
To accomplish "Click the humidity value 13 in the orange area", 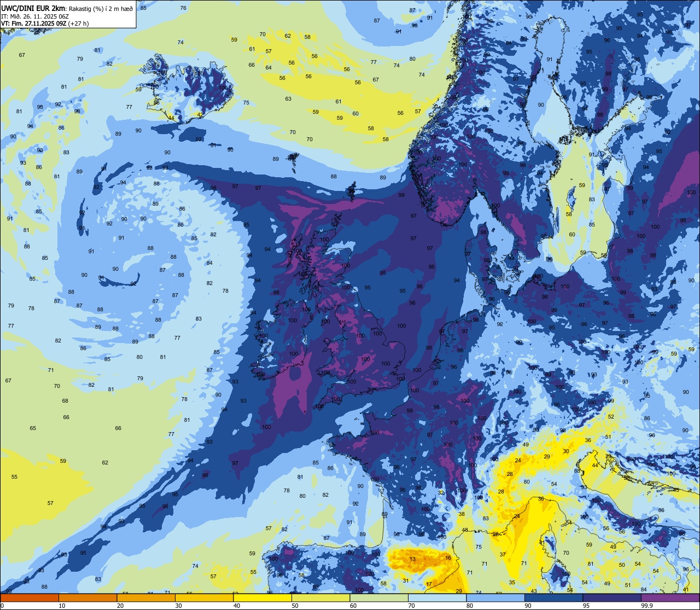I will tap(412, 559).
